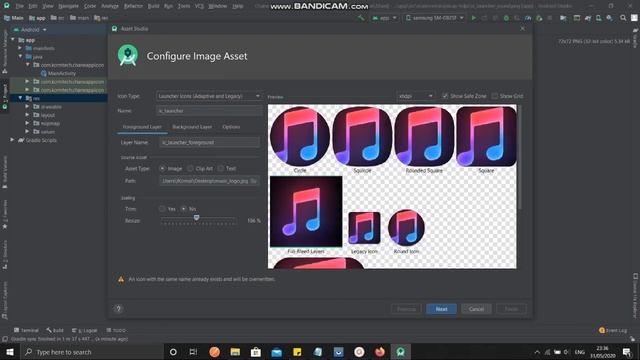Expand Gradle Scripts node
Screen dimensions: 640x360
pyautogui.click(x=12, y=140)
